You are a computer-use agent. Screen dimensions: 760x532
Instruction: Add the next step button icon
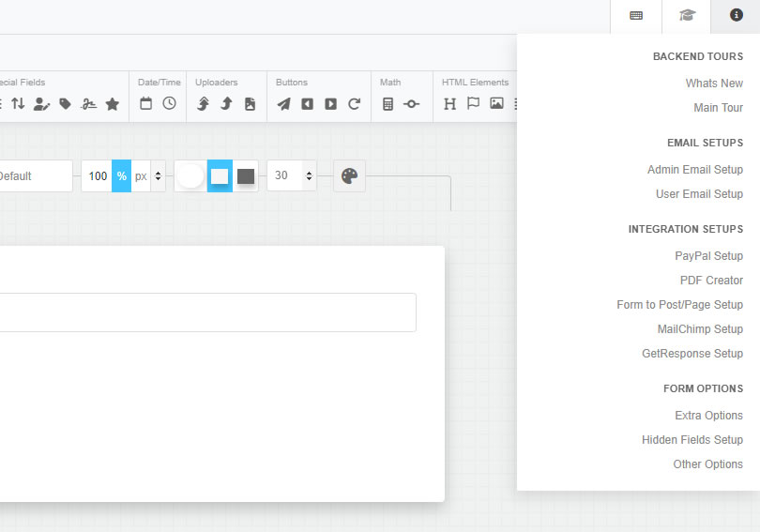click(330, 104)
